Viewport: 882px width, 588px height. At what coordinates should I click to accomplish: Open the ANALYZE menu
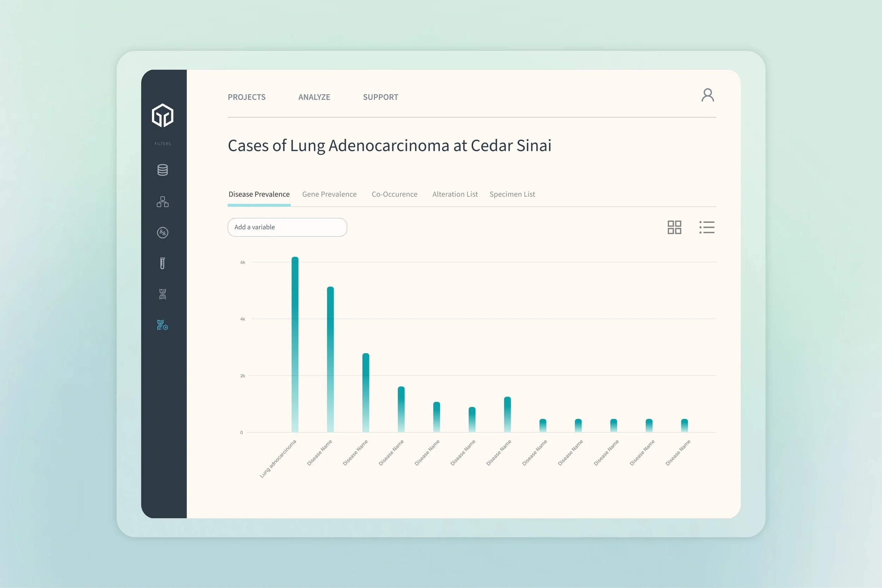(314, 97)
